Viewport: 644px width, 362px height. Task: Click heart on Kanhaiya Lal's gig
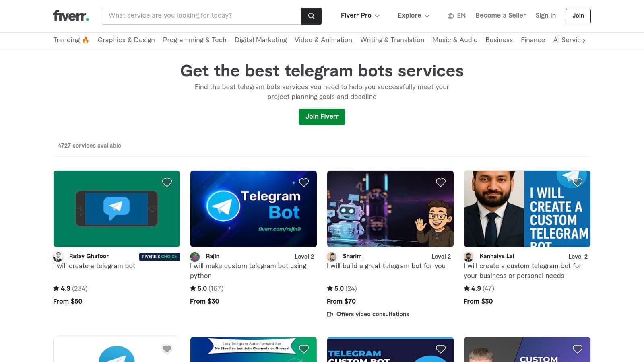(578, 182)
